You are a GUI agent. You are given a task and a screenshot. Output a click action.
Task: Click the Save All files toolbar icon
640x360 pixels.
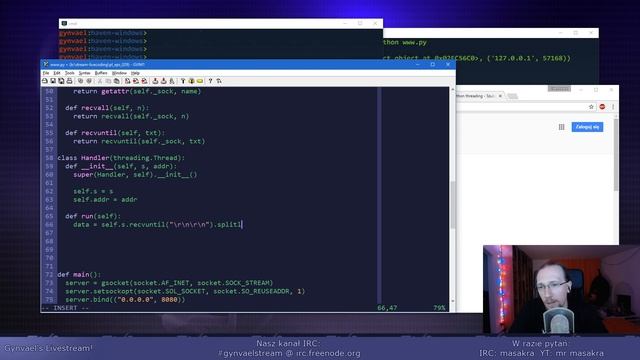(x=61, y=81)
